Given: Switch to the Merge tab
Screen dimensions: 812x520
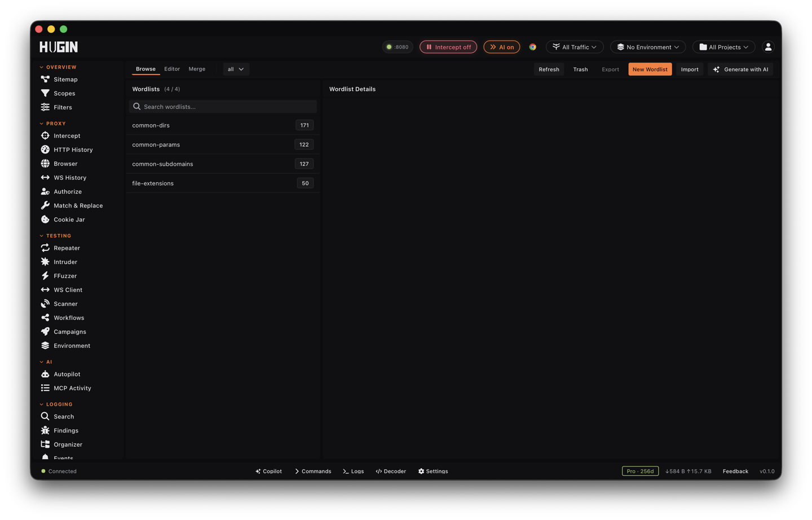Looking at the screenshot, I should 197,69.
